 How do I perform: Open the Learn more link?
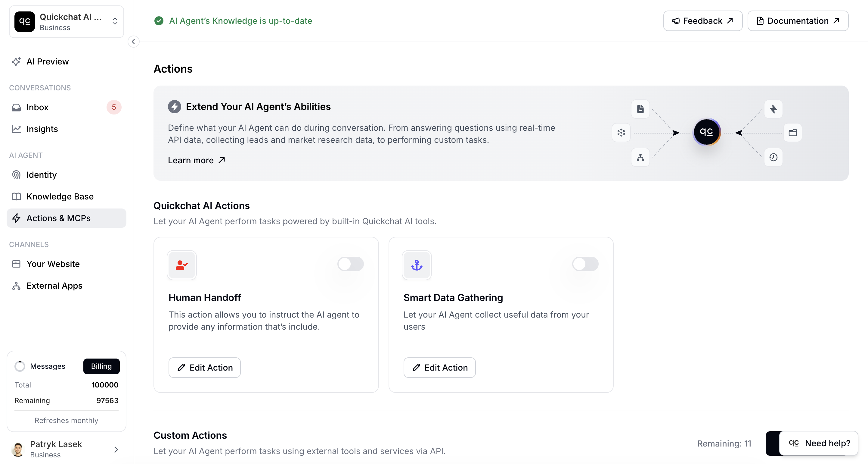tap(196, 161)
